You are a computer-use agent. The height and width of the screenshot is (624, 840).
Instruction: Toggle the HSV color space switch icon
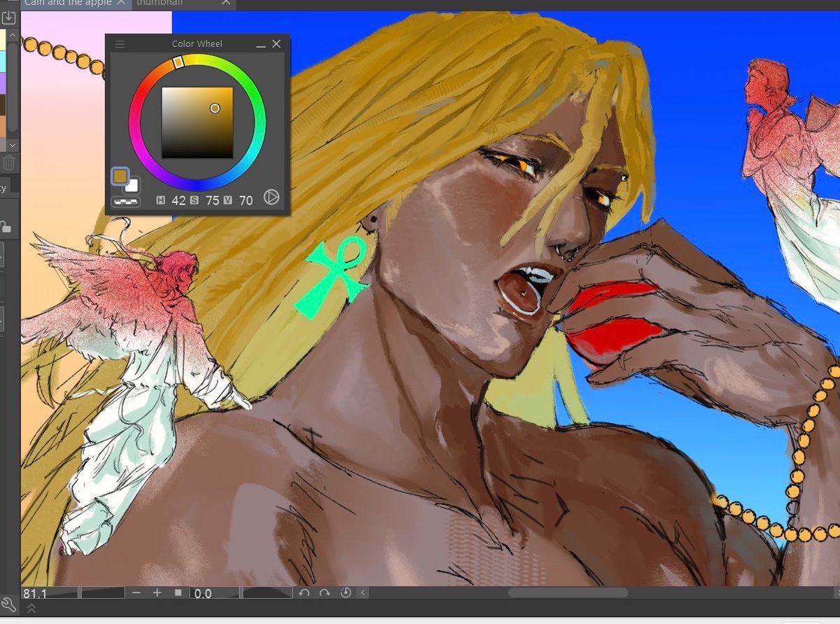point(271,198)
